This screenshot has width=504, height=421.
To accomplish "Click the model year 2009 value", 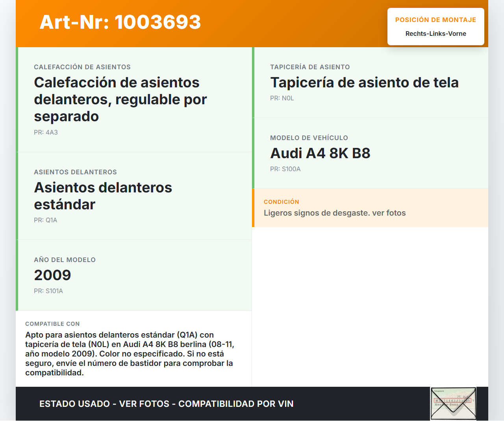I will (x=52, y=275).
